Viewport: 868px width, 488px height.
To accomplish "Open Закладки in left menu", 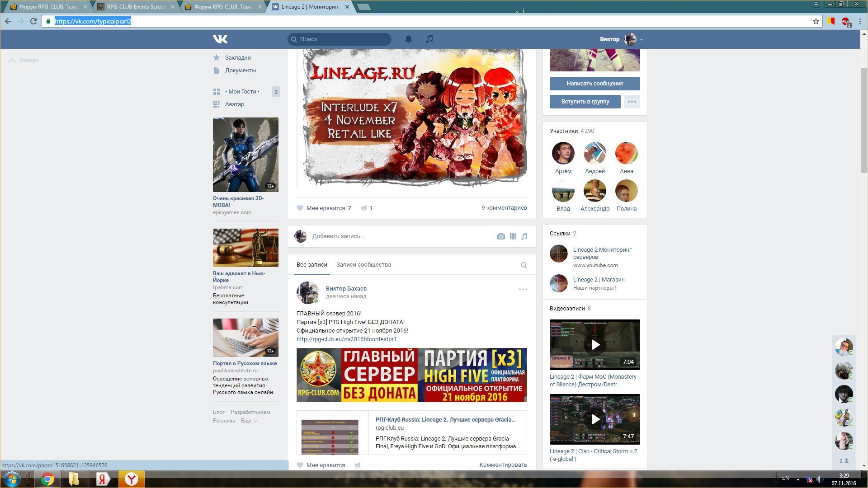I will pyautogui.click(x=237, y=58).
